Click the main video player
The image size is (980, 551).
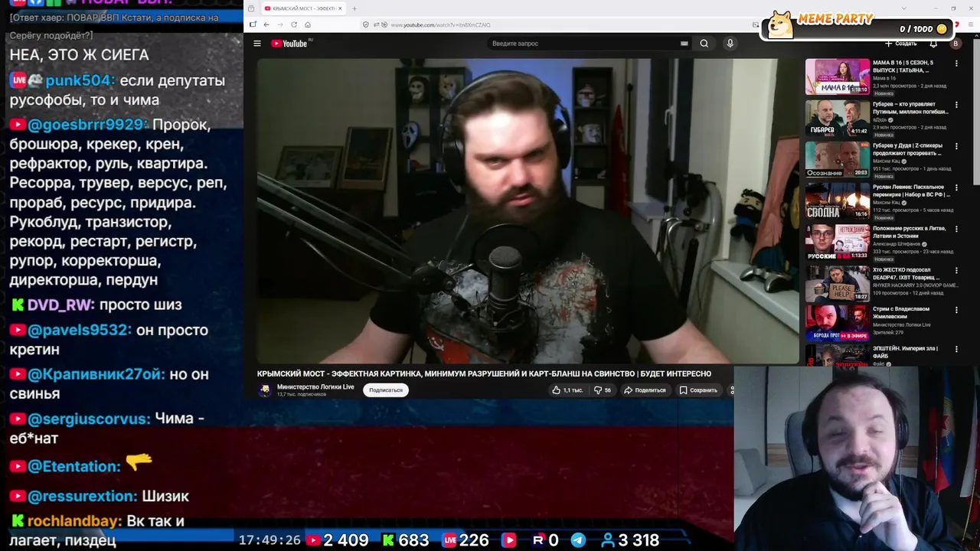[528, 210]
